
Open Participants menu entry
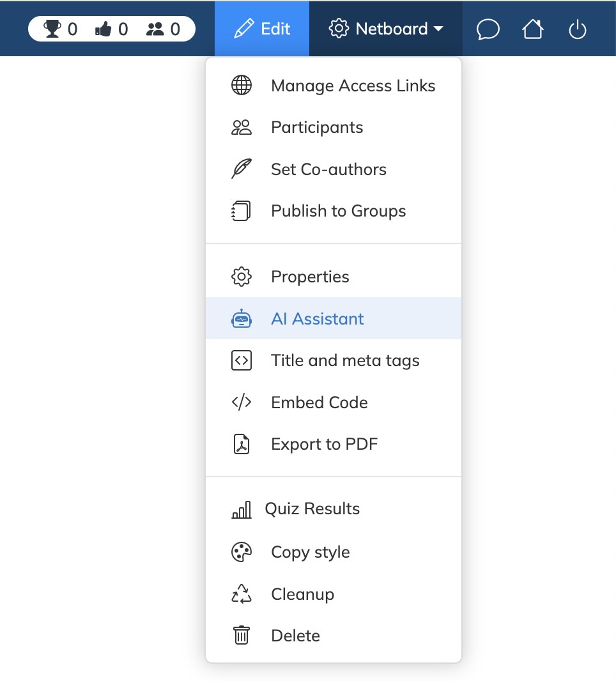coord(334,127)
